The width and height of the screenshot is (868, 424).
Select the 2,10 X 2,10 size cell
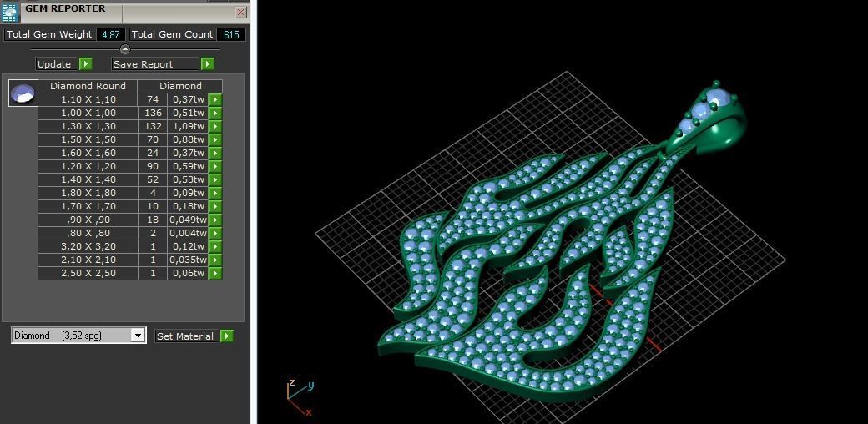click(88, 260)
